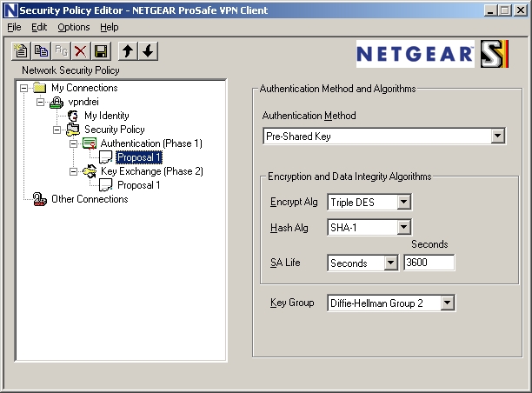Viewport: 532px width, 393px height.
Task: Open the Encrypt Alg dropdown
Action: click(403, 203)
